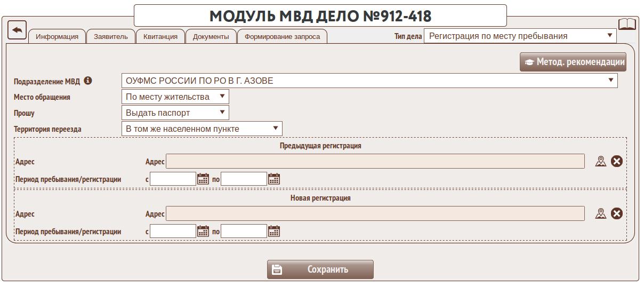Click the new registration address field

[375, 214]
